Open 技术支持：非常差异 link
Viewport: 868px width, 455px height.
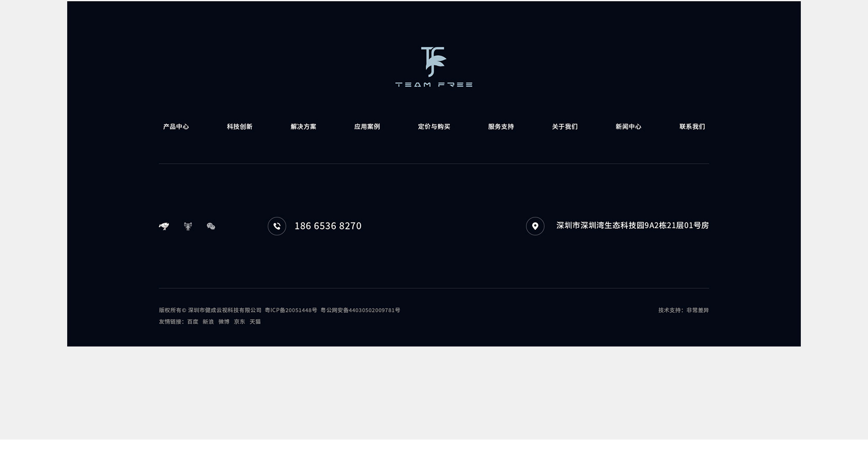684,310
